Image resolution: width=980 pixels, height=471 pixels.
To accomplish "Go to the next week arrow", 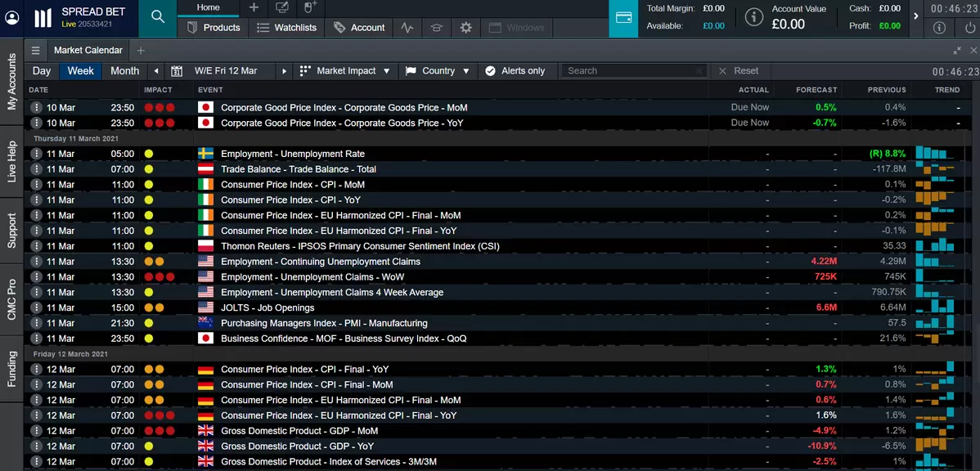I will [284, 71].
